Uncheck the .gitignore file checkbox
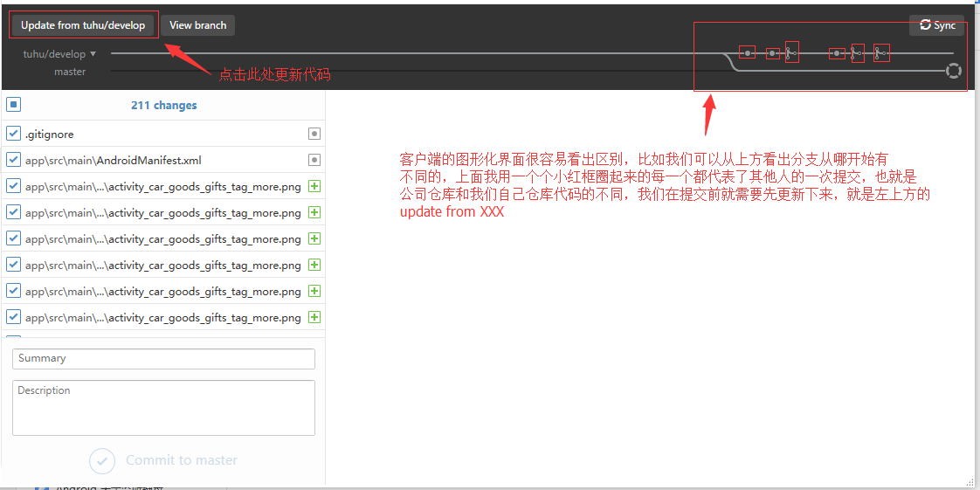980x490 pixels. (14, 133)
